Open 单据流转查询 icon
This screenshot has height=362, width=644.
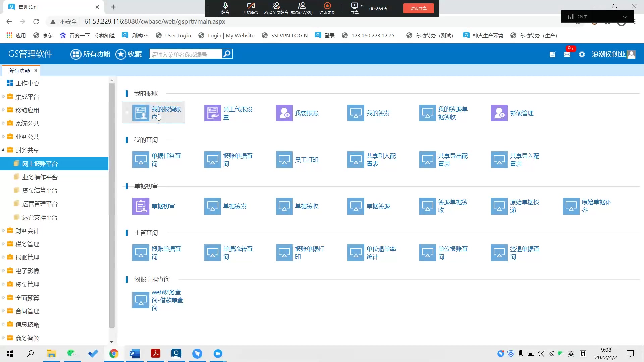[213, 253]
